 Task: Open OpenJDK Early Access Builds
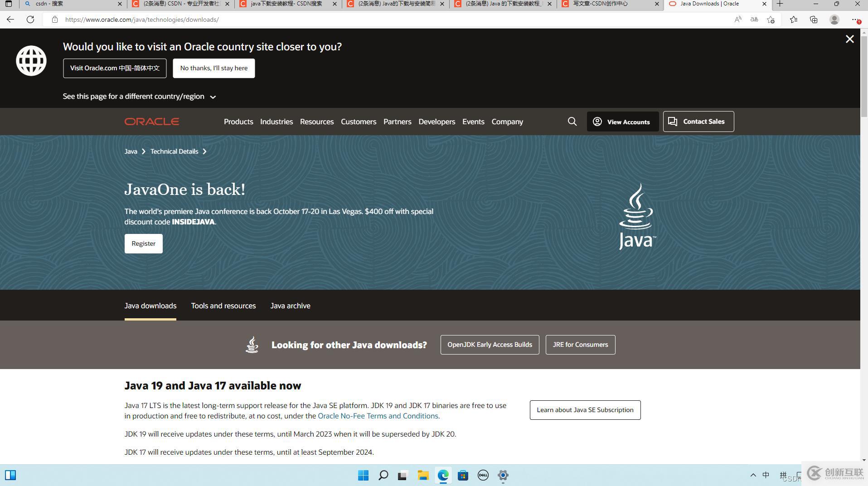click(x=490, y=345)
